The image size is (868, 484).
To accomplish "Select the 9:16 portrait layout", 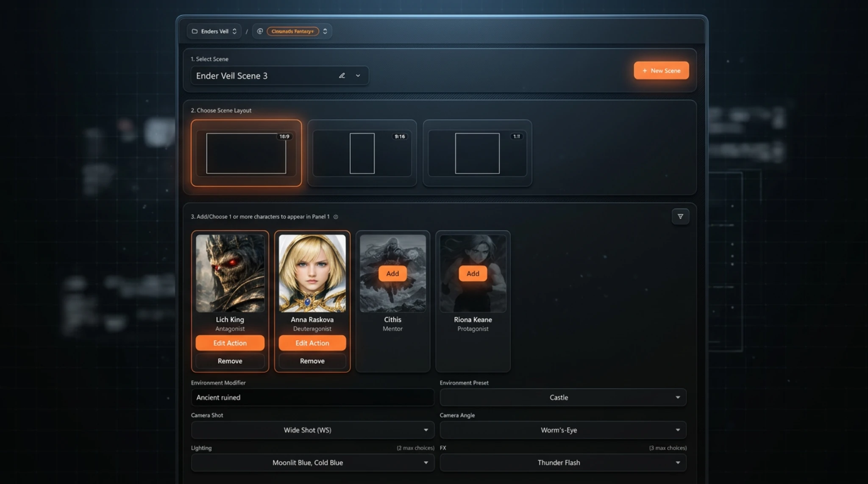I will (x=362, y=153).
